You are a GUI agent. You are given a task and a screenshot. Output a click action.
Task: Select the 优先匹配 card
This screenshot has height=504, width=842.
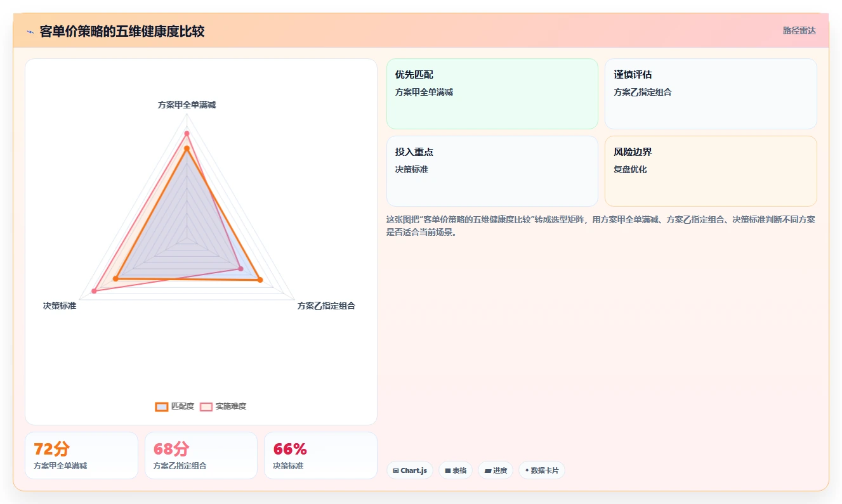492,94
